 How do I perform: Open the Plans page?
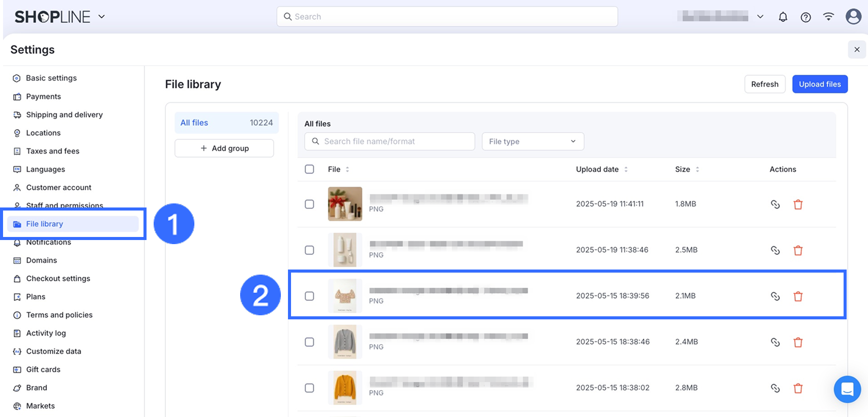tap(36, 297)
